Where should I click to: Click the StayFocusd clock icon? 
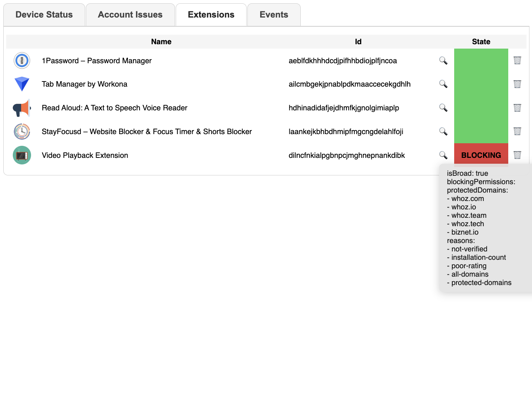(x=22, y=132)
